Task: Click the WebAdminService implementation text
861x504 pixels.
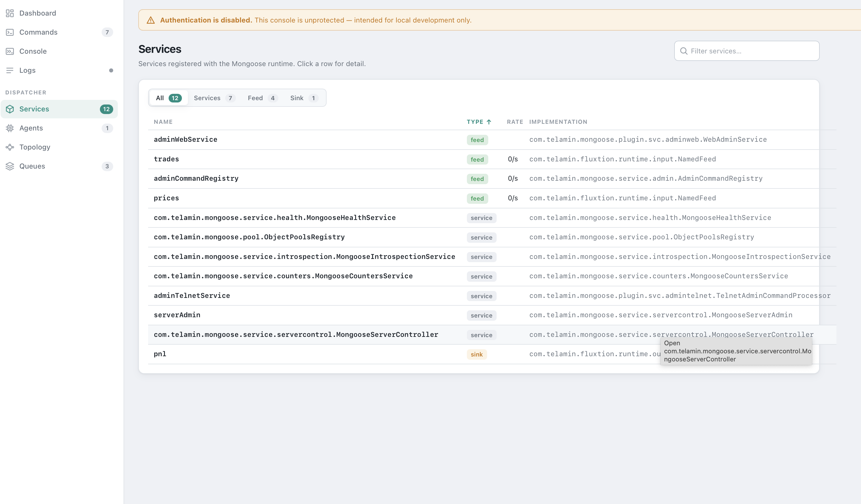Action: [648, 139]
